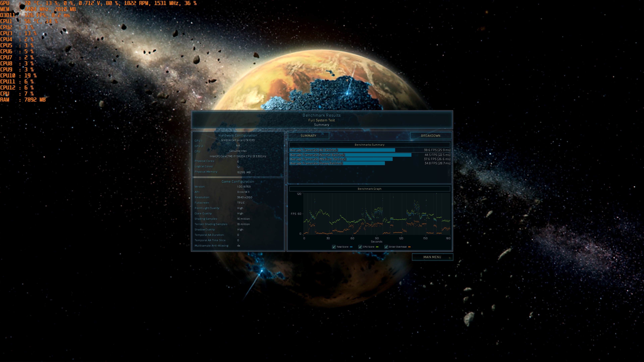Toggle the CPU Score graph checkbox
This screenshot has height=362, width=644.
pyautogui.click(x=360, y=247)
